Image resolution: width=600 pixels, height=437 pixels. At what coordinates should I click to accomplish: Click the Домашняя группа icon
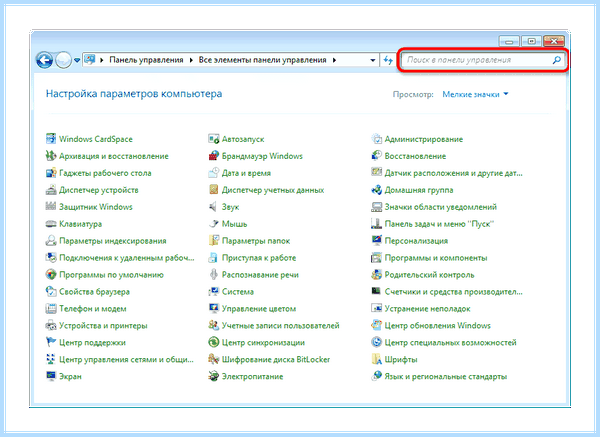click(377, 189)
